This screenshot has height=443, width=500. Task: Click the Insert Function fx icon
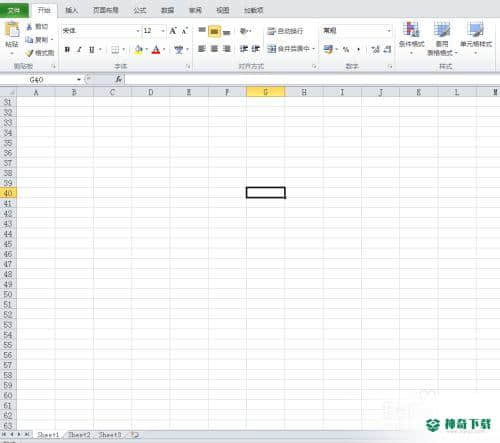[x=118, y=79]
